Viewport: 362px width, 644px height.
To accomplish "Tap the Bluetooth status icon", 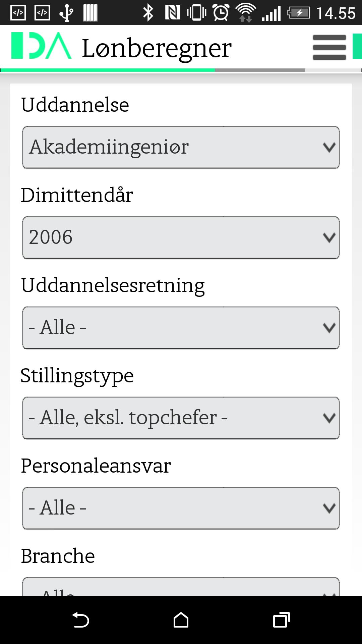I will pos(148,13).
